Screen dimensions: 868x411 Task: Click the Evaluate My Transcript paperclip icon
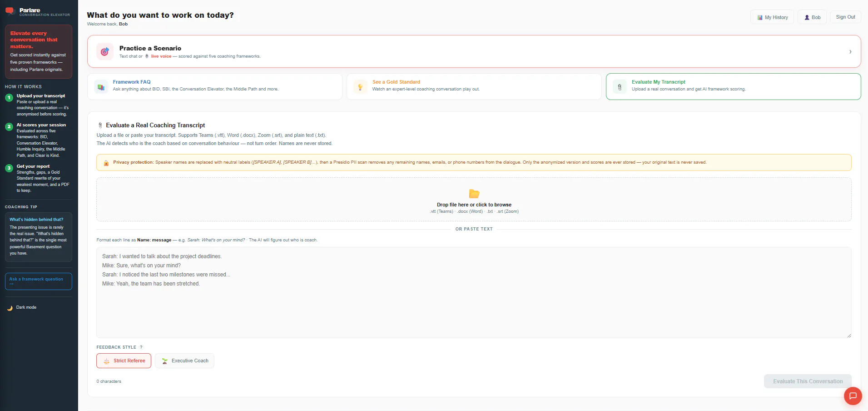tap(620, 86)
